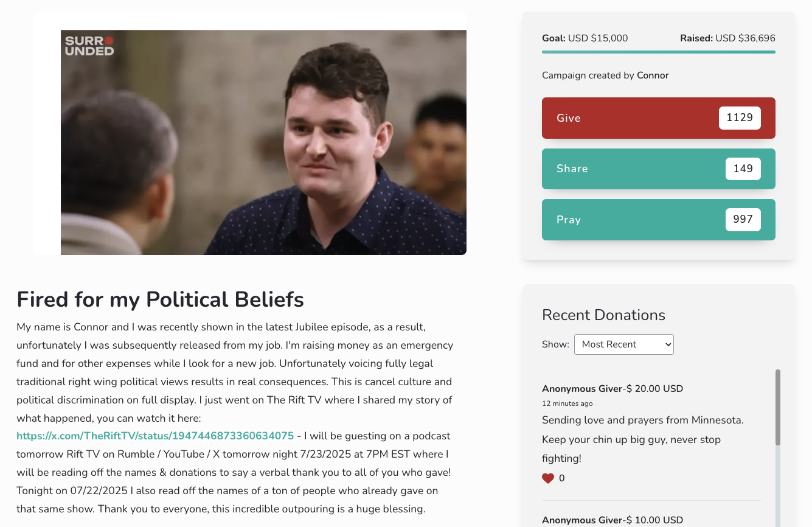
Task: Click the campaign photo thumbnail
Action: point(263,142)
